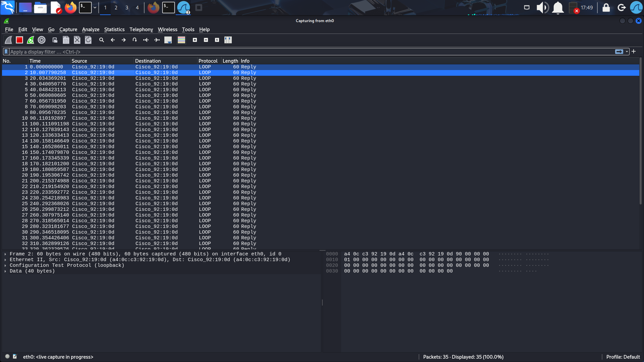Expand Data (40 bytes) tree
This screenshot has height=362, width=644.
tap(5, 271)
